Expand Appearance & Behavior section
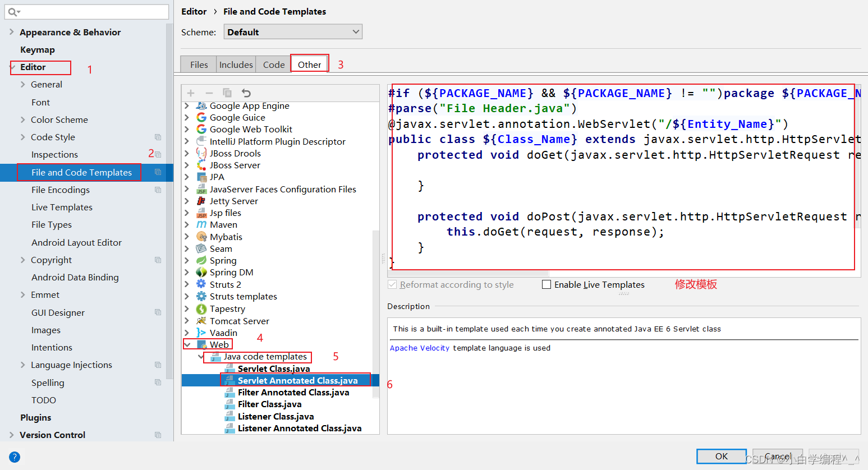The width and height of the screenshot is (868, 470). click(x=11, y=32)
